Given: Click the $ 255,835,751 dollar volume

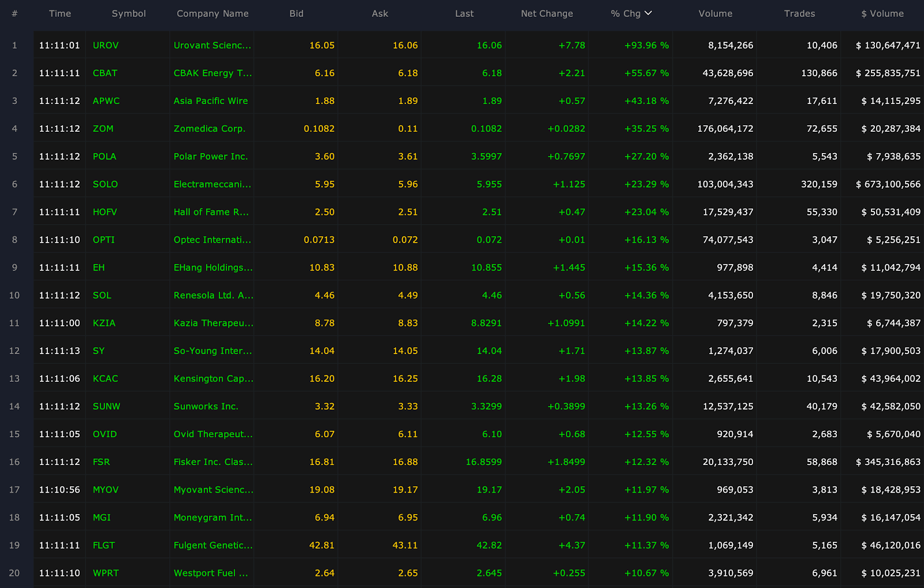Looking at the screenshot, I should pyautogui.click(x=888, y=73).
